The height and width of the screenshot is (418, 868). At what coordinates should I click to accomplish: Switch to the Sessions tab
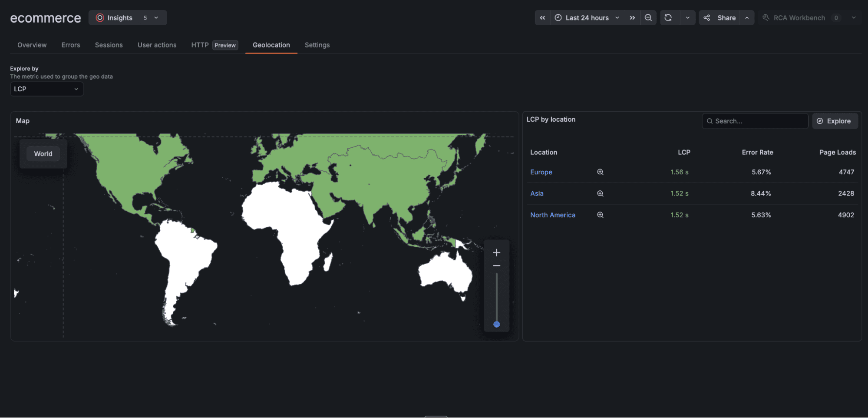pos(109,45)
